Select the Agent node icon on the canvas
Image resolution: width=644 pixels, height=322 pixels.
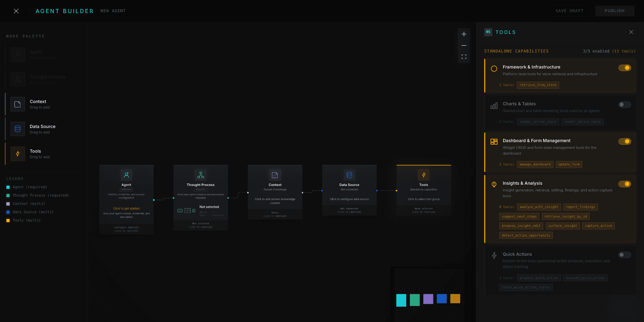click(126, 175)
